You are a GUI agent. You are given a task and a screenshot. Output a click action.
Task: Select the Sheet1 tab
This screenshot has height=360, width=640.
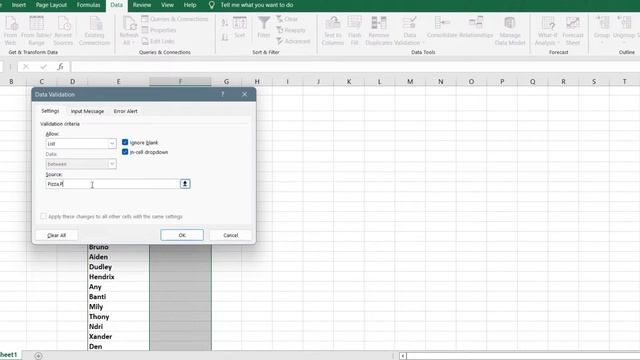[x=9, y=355]
